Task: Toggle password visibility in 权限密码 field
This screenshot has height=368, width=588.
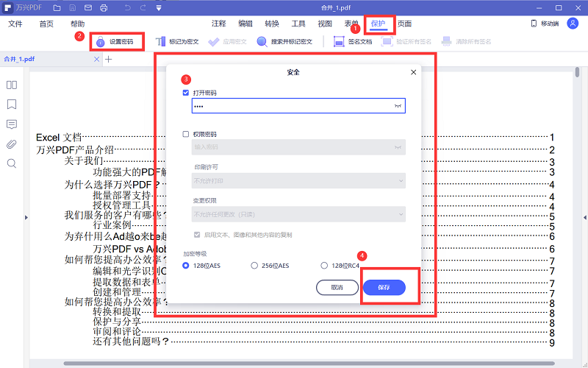Action: click(x=398, y=147)
